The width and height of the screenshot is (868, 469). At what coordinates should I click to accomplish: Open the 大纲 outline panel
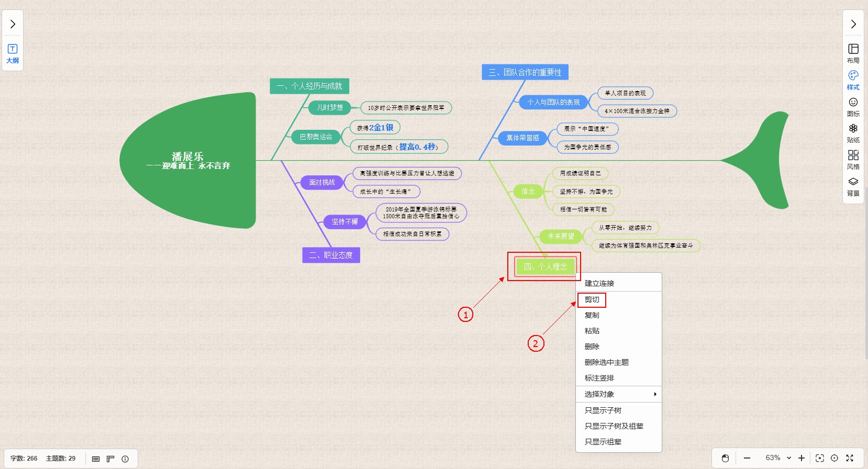[x=13, y=53]
